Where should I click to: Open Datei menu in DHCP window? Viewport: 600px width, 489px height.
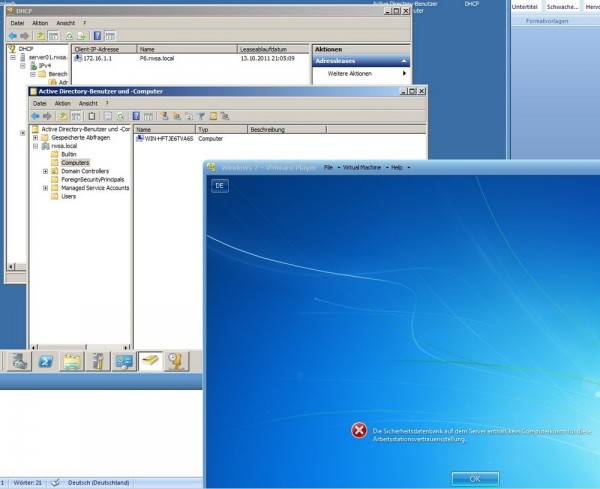pyautogui.click(x=17, y=23)
